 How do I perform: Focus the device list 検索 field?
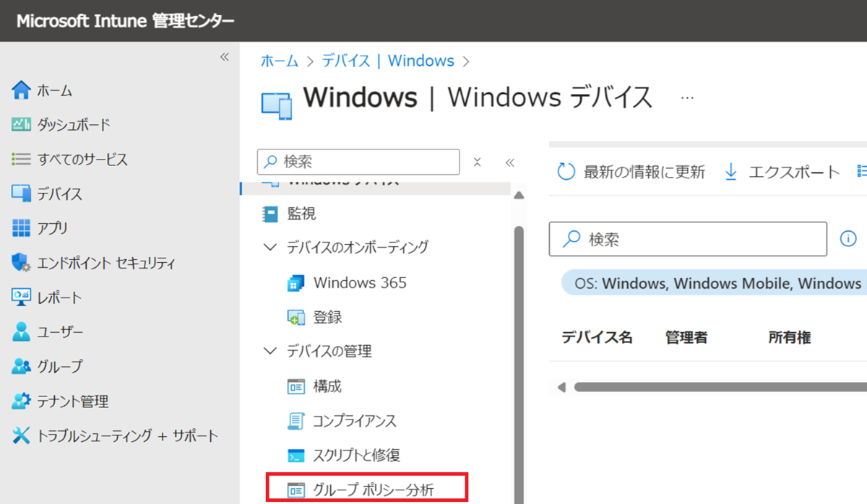(688, 239)
